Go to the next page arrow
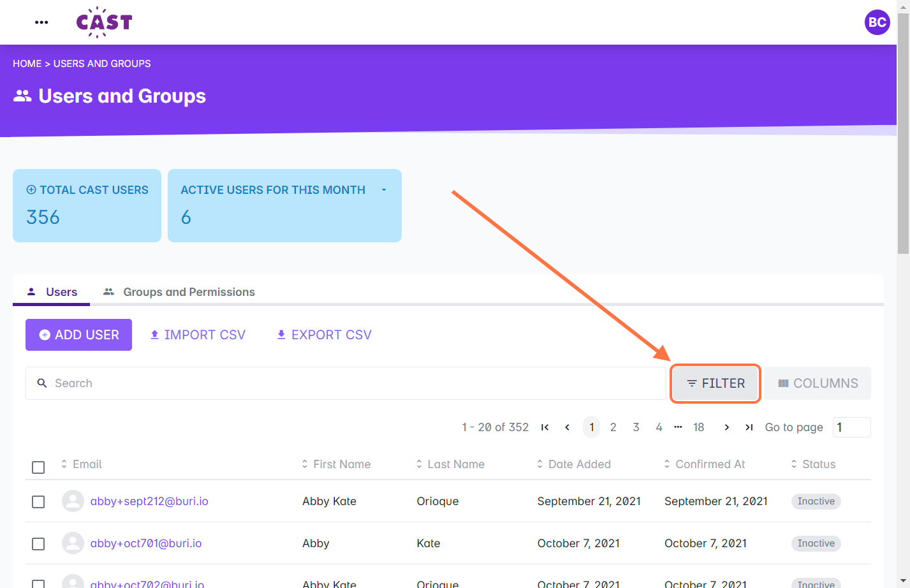 (726, 427)
